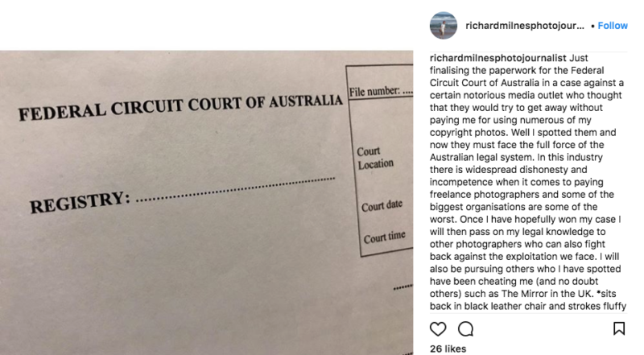
Task: Open the poster's round profile avatar
Action: coord(442,26)
